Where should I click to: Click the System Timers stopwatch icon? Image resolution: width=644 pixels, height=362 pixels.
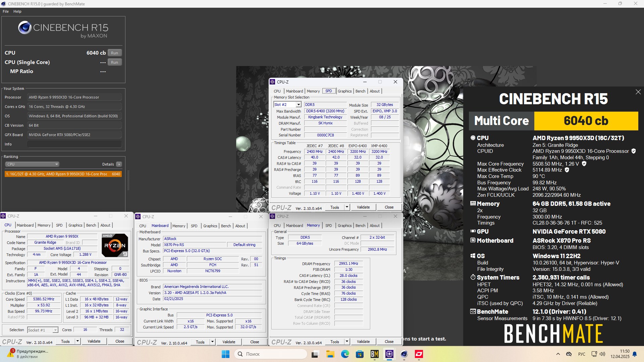[x=473, y=277]
